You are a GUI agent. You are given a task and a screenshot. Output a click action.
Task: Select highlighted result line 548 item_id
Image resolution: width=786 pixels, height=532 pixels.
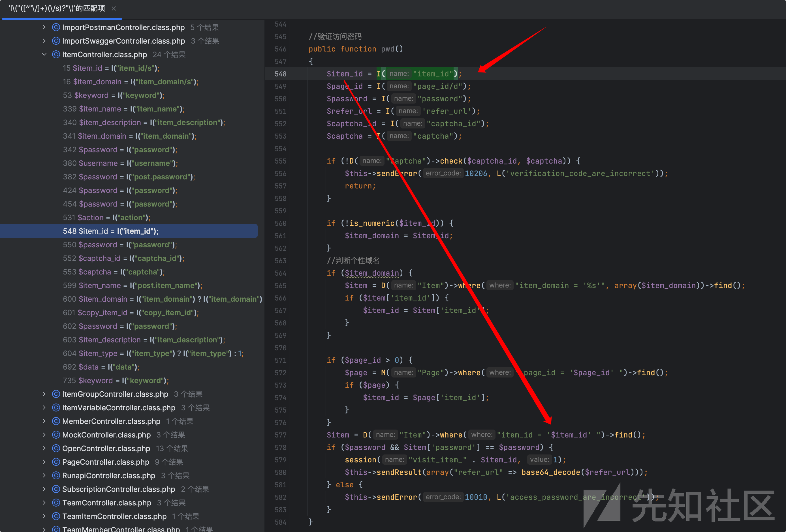pyautogui.click(x=129, y=231)
